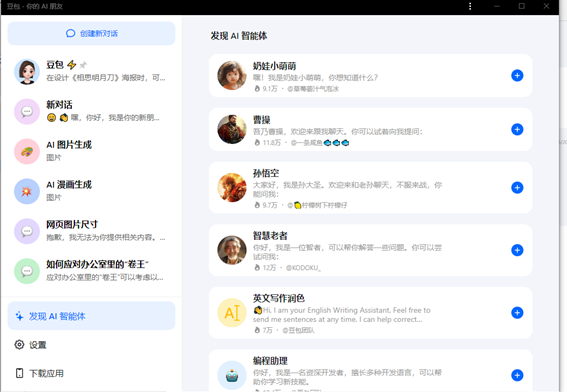Click the 智慧老者 avatar thumbnail
The image size is (567, 392).
(232, 250)
